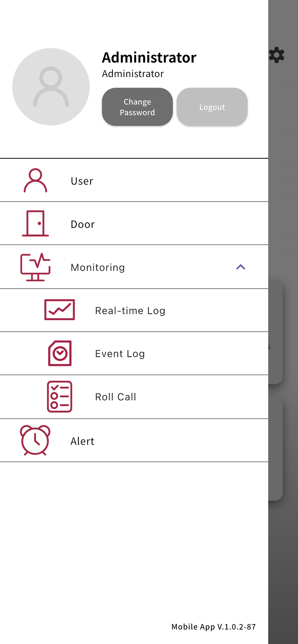This screenshot has height=644, width=298.
Task: Click the Event Log clock file icon
Action: pos(60,353)
